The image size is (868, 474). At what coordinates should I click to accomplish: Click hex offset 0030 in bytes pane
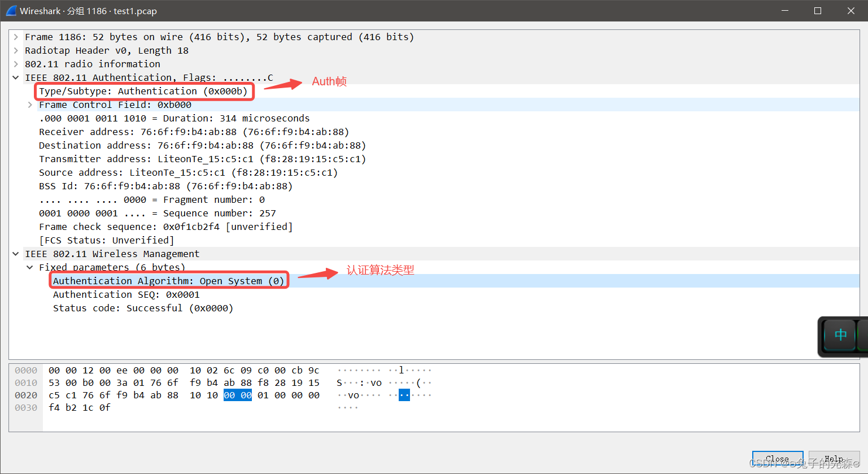point(26,407)
